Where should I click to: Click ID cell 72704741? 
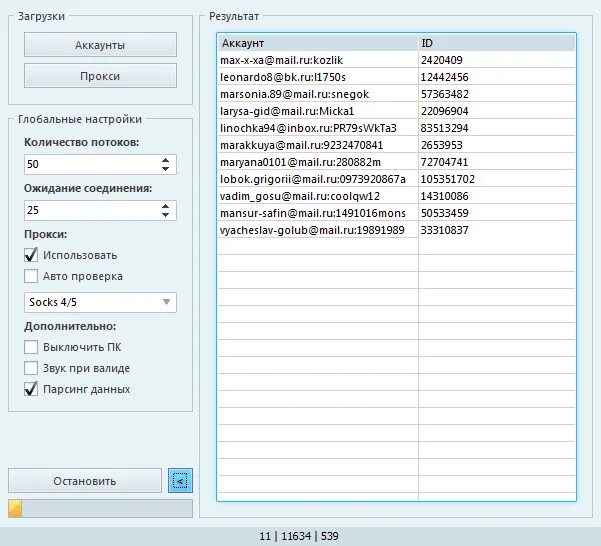pos(497,162)
